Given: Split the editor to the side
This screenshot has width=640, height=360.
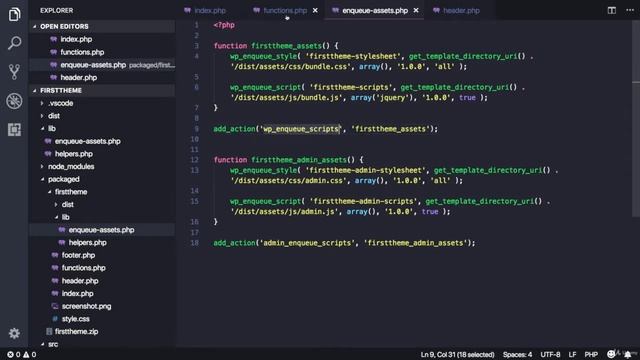Looking at the screenshot, I should (x=611, y=10).
